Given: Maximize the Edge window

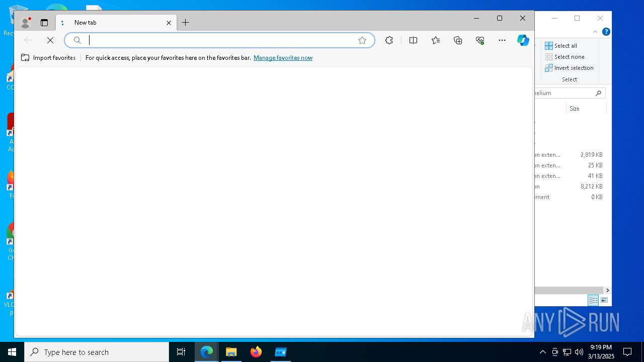Looking at the screenshot, I should coord(500,18).
